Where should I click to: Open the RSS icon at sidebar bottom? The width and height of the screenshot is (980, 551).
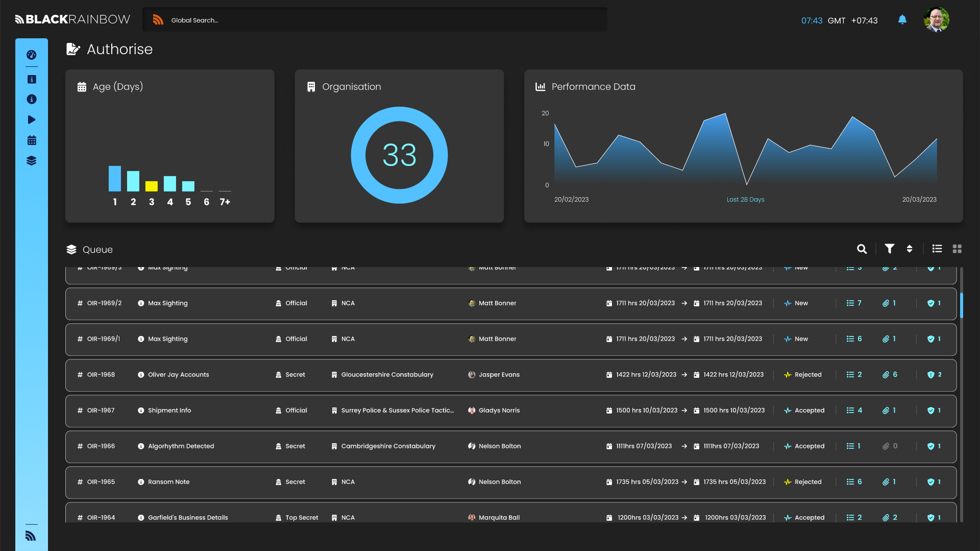31,536
